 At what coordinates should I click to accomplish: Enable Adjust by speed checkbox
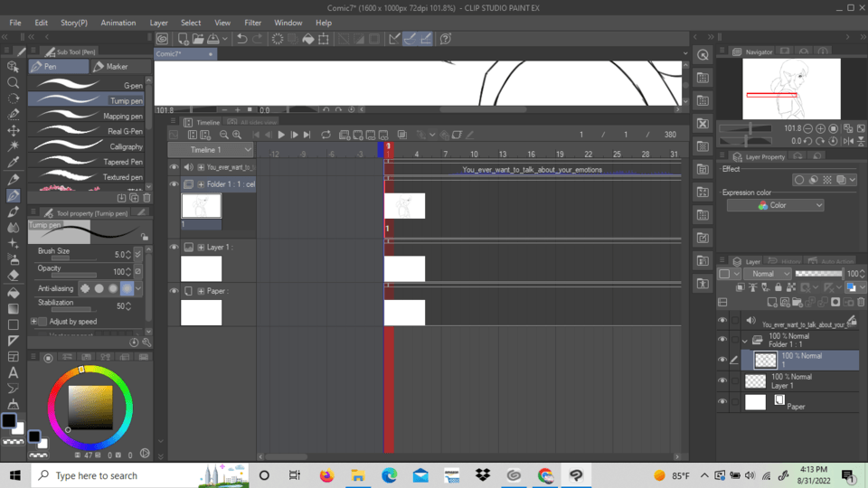coord(42,322)
